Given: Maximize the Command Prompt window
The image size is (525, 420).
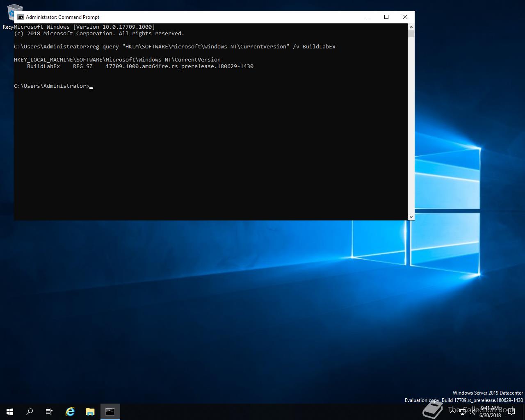Looking at the screenshot, I should click(386, 17).
